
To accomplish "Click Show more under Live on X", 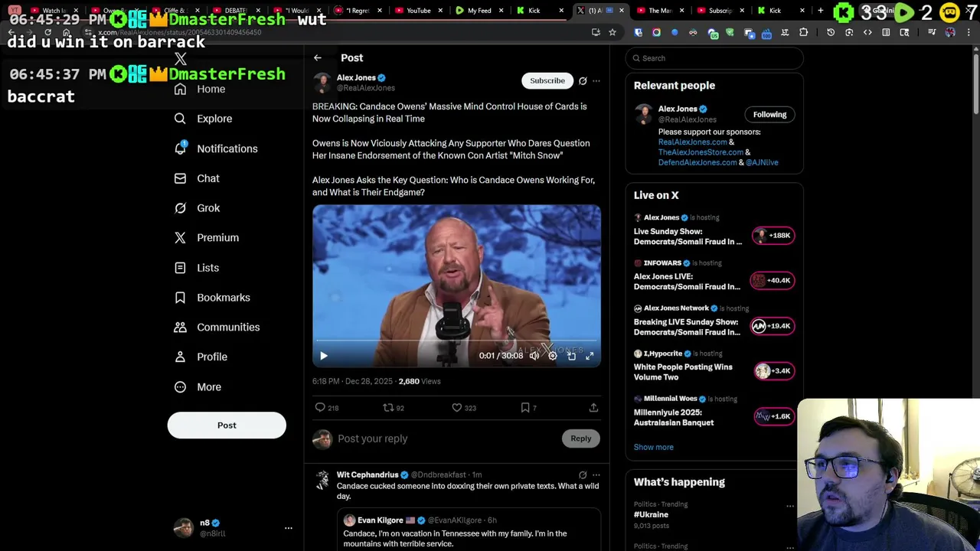I will pyautogui.click(x=654, y=447).
